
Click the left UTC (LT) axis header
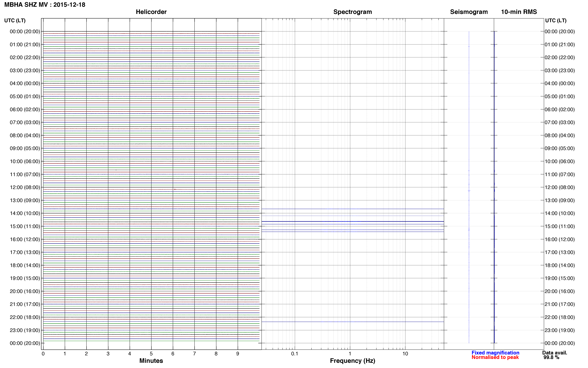click(15, 20)
